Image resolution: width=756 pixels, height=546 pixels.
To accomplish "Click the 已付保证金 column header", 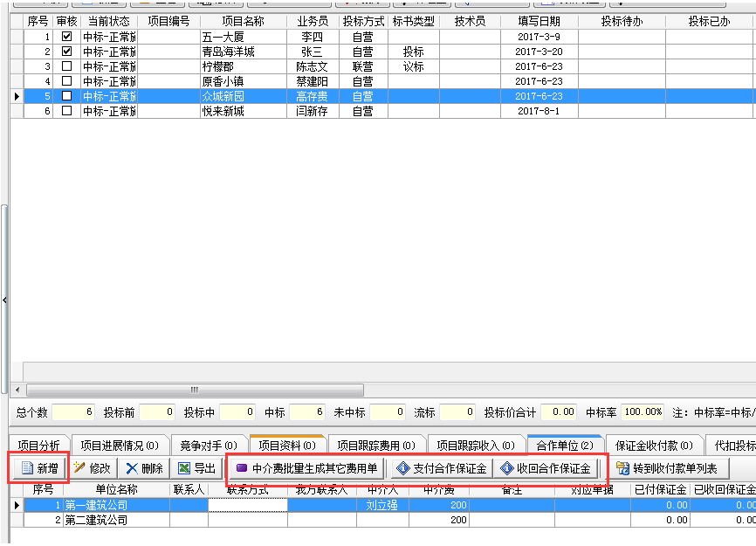I will tap(660, 489).
